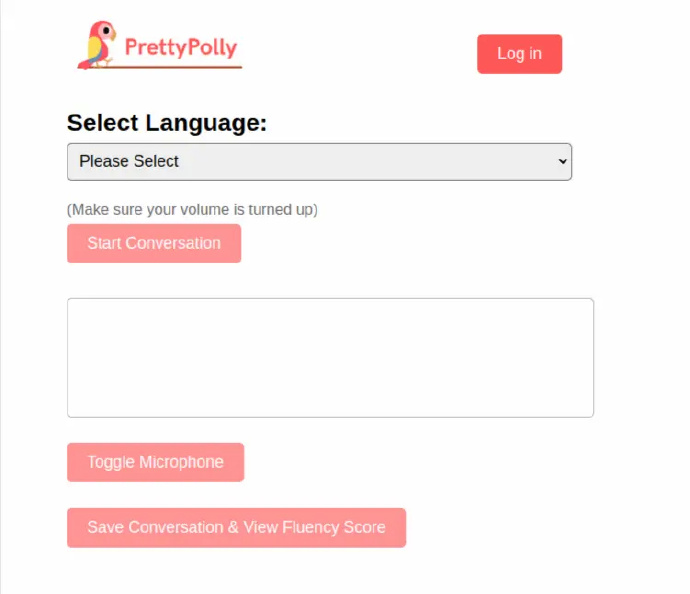Save Conversation & View Fluency Score

(x=237, y=528)
